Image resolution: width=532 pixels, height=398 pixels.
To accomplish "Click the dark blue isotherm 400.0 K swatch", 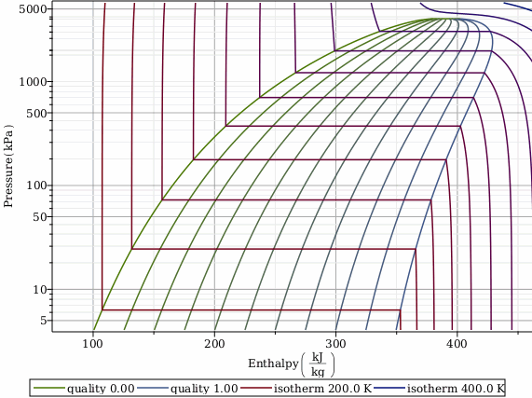I will click(389, 388).
